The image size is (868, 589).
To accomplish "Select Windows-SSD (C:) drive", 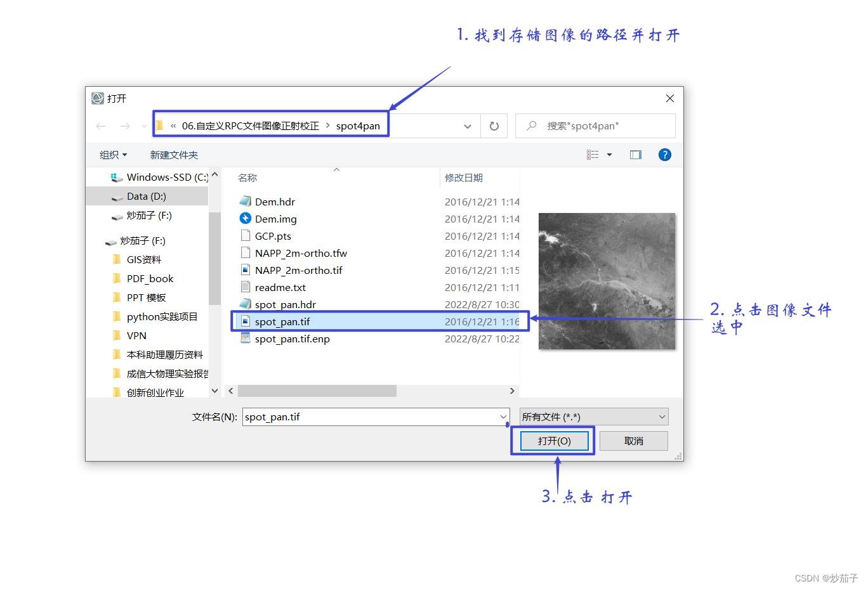I will [159, 177].
